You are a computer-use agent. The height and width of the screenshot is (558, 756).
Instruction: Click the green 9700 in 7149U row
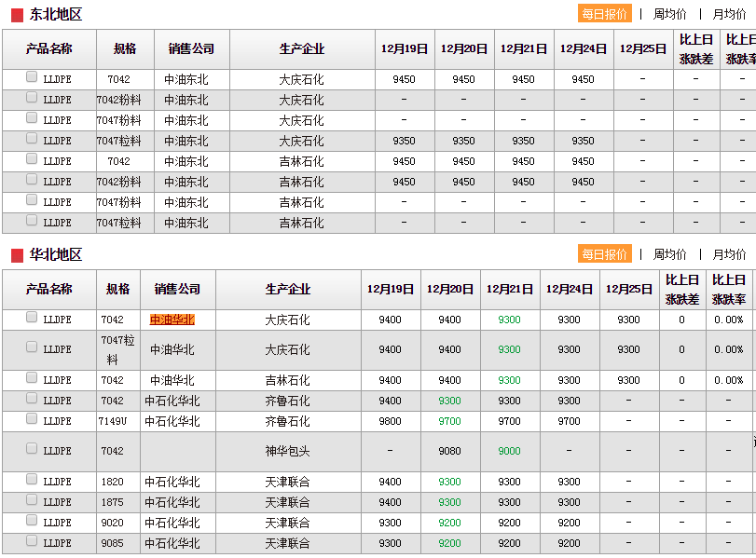pos(450,421)
